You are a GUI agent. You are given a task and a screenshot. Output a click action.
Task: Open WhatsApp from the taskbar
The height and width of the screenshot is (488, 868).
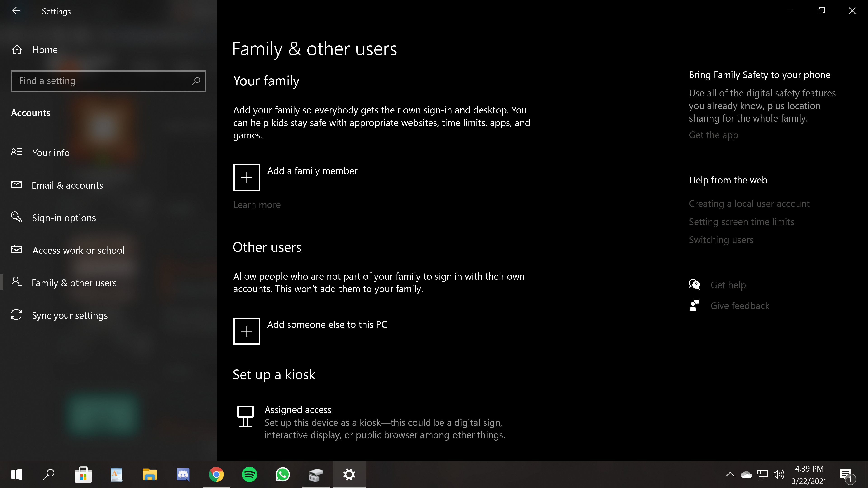282,474
